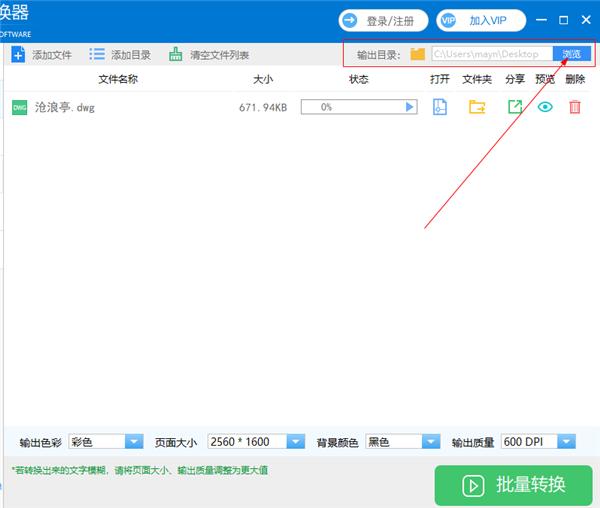Click the 添加文件 label
Viewport: 600px width, 508px height.
coord(52,55)
